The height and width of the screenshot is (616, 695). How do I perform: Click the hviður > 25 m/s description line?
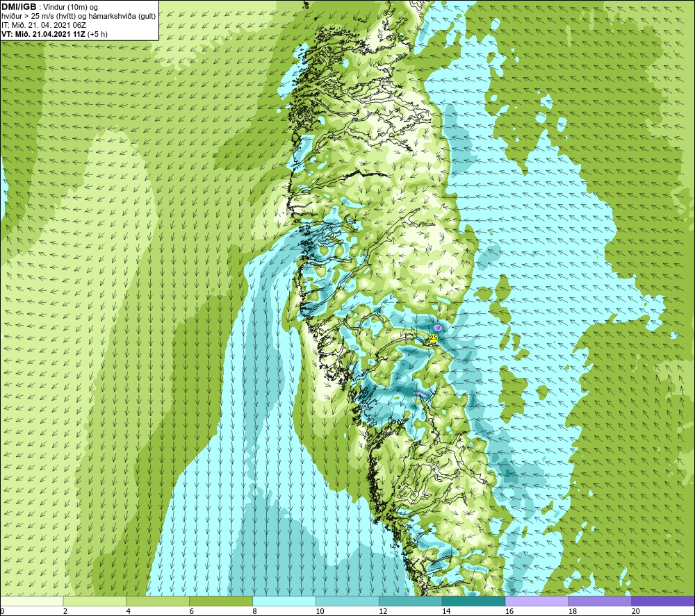(79, 17)
